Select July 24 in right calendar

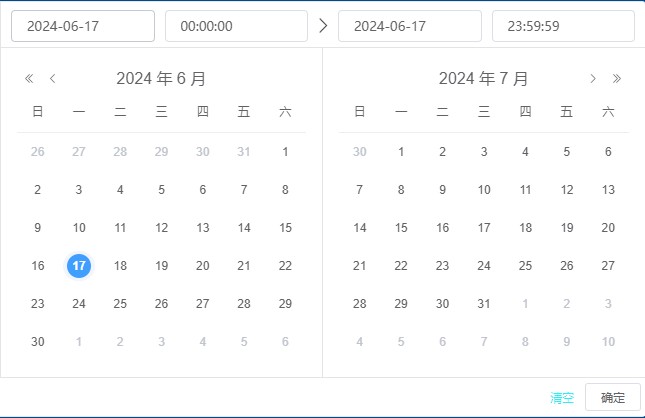click(484, 266)
